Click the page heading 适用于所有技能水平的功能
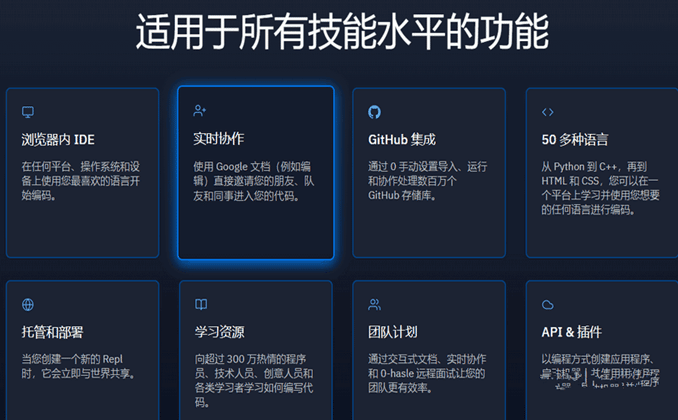 (x=342, y=32)
